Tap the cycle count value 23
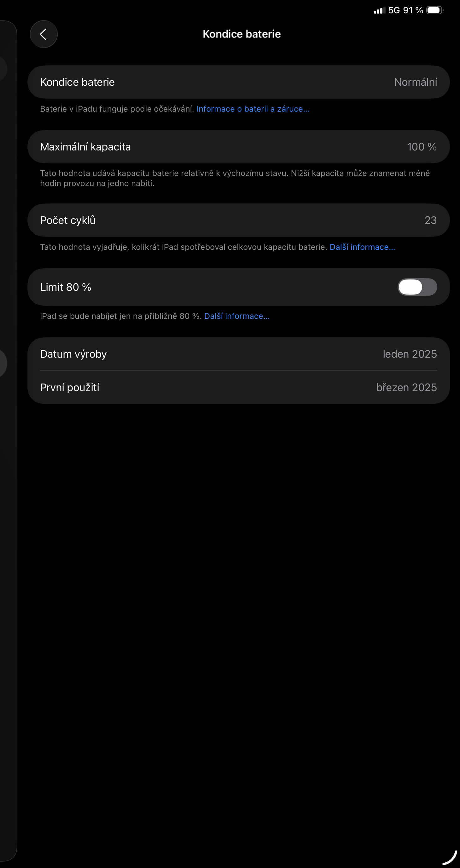Viewport: 460px width, 868px height. coord(430,220)
